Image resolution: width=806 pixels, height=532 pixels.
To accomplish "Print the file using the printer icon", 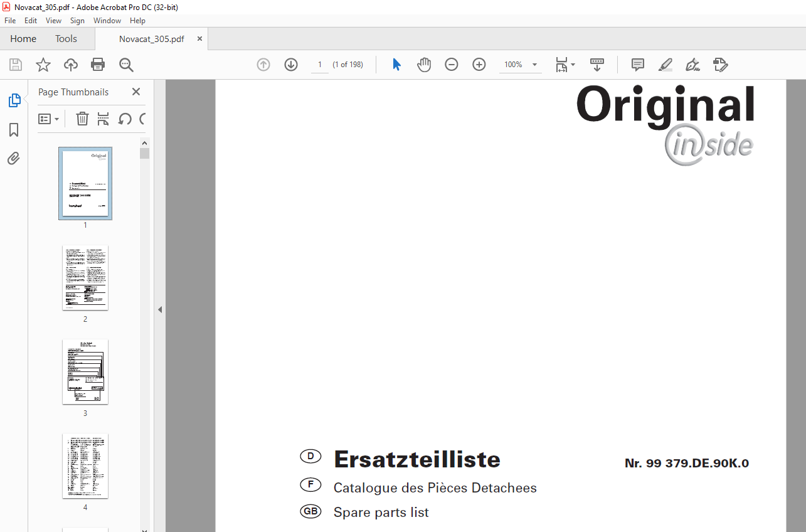I will tap(98, 65).
